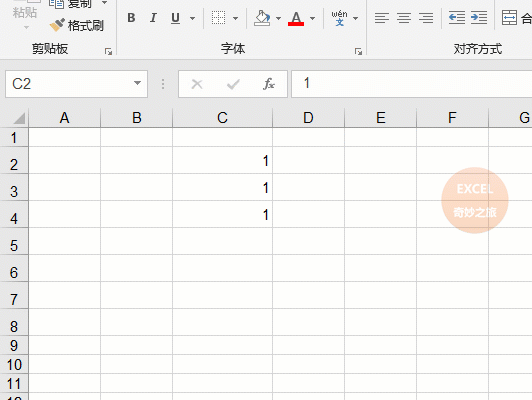This screenshot has height=400, width=532.
Task: Select cell C2 containing 1
Action: click(222, 160)
